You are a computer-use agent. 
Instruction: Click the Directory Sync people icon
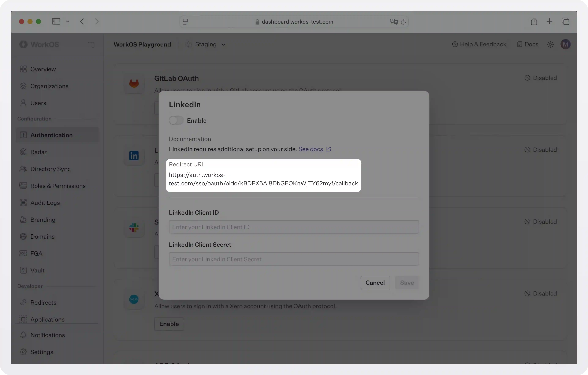[23, 169]
